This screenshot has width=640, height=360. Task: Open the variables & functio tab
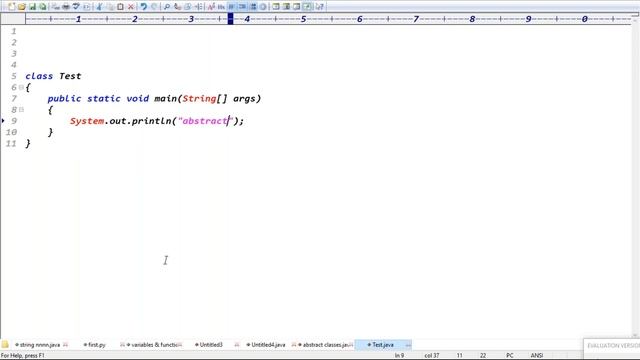tap(154, 345)
